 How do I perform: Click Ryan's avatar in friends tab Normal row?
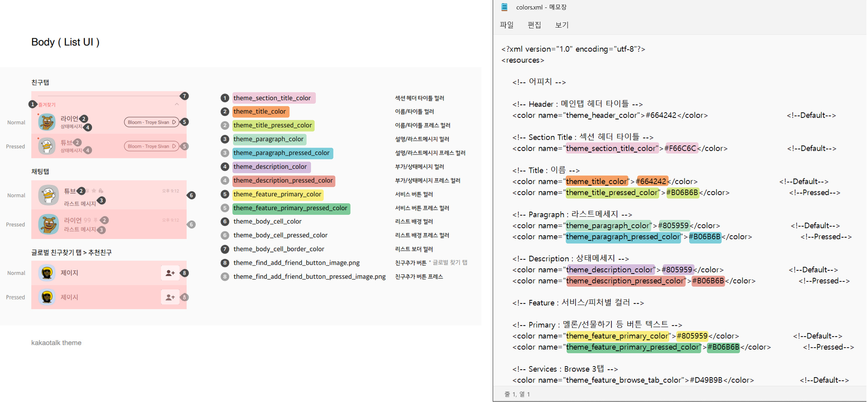click(x=47, y=122)
